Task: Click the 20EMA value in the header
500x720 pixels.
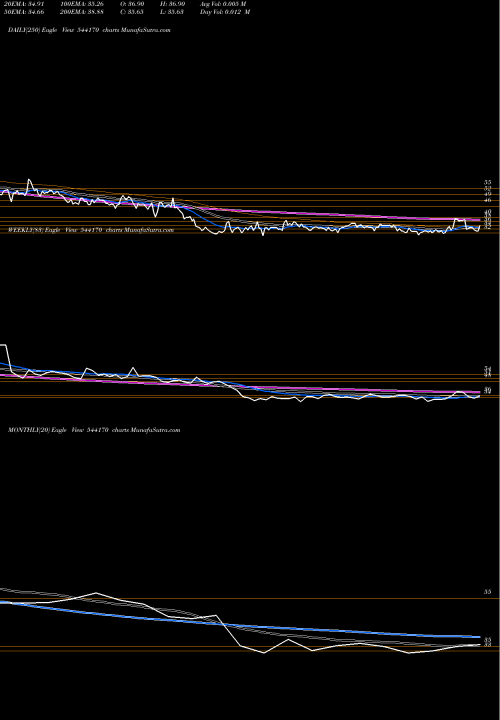Action: click(22, 4)
